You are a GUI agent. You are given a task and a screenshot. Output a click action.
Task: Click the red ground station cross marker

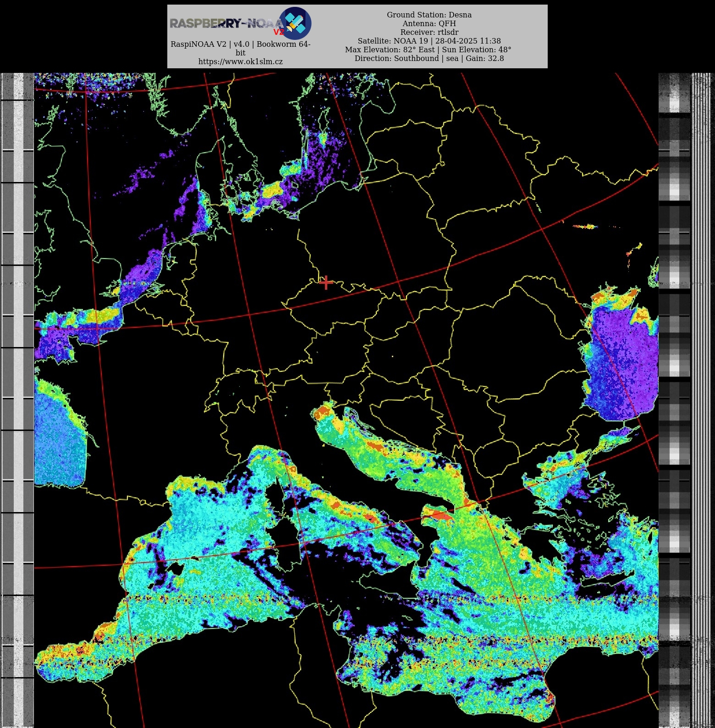coord(326,282)
